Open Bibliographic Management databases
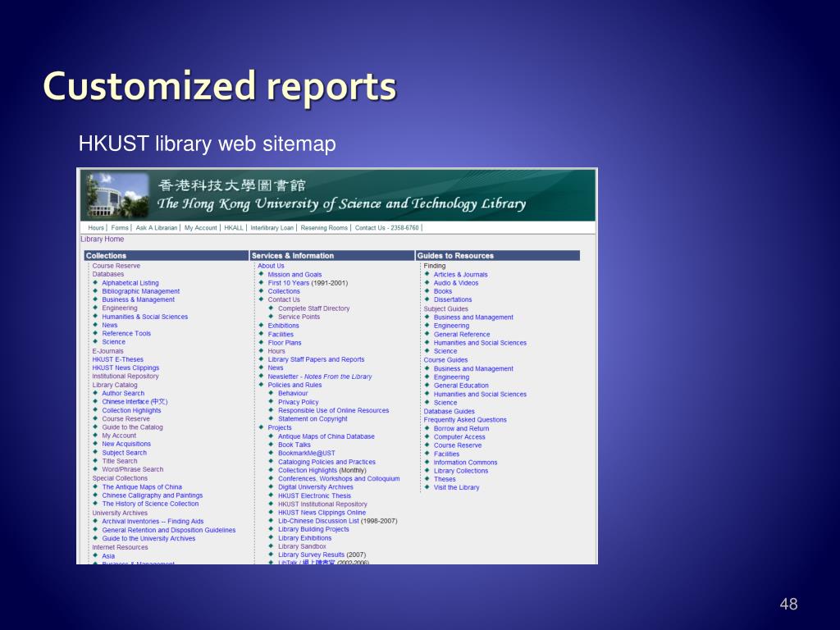The width and height of the screenshot is (840, 630). [141, 291]
